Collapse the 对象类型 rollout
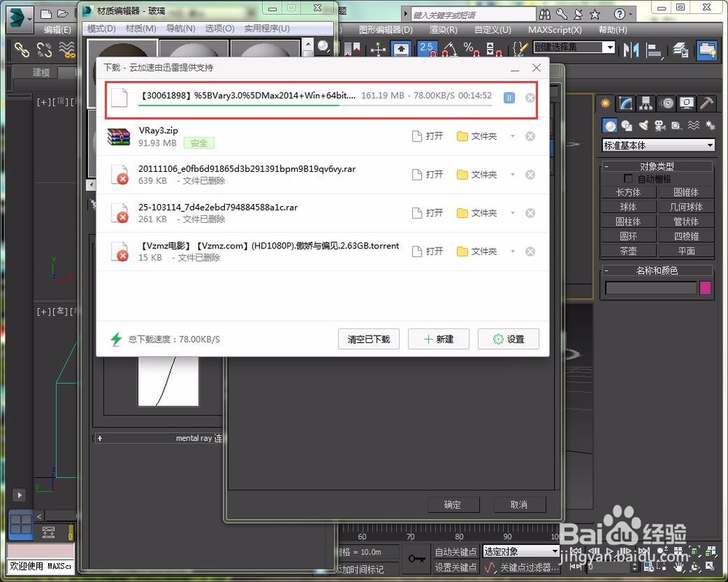Viewport: 728px width, 582px height. 657,166
